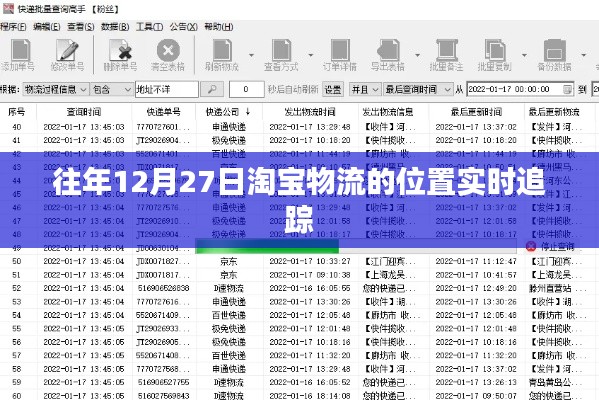The image size is (599, 400).
Task: Click the 地址不详 filter text field
Action: click(x=167, y=89)
